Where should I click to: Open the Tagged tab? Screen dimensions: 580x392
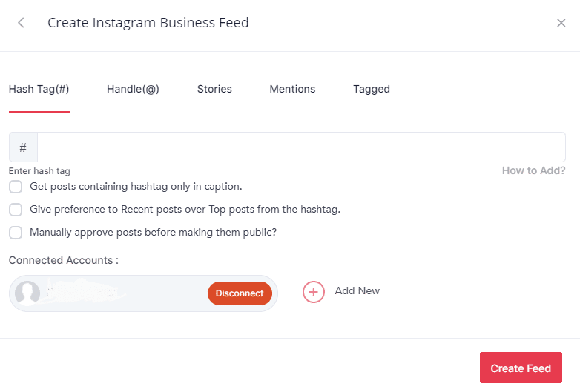(372, 89)
